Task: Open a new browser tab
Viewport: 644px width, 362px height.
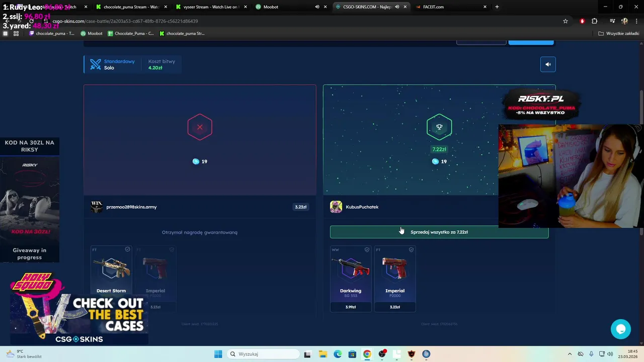Action: (497, 7)
